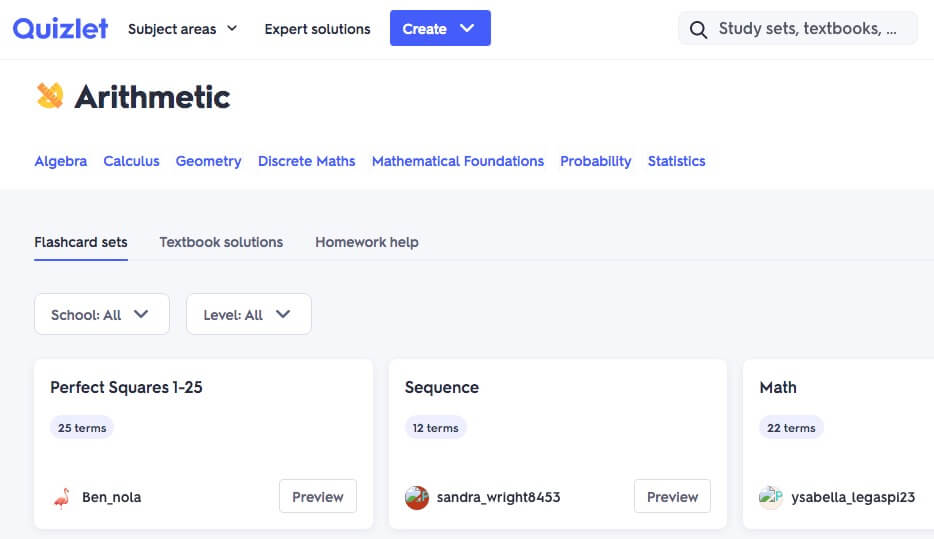
Task: Click the Arithmetic subject icon
Action: point(50,96)
